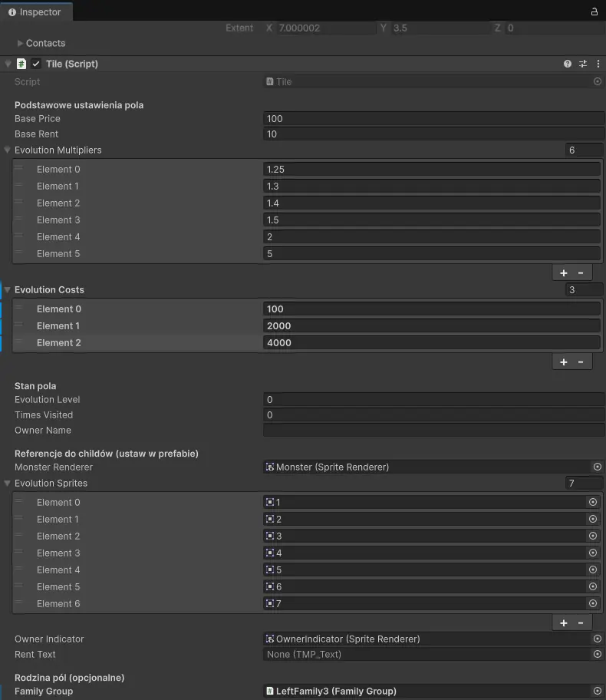Add element to Evolution Costs list

[x=564, y=362]
